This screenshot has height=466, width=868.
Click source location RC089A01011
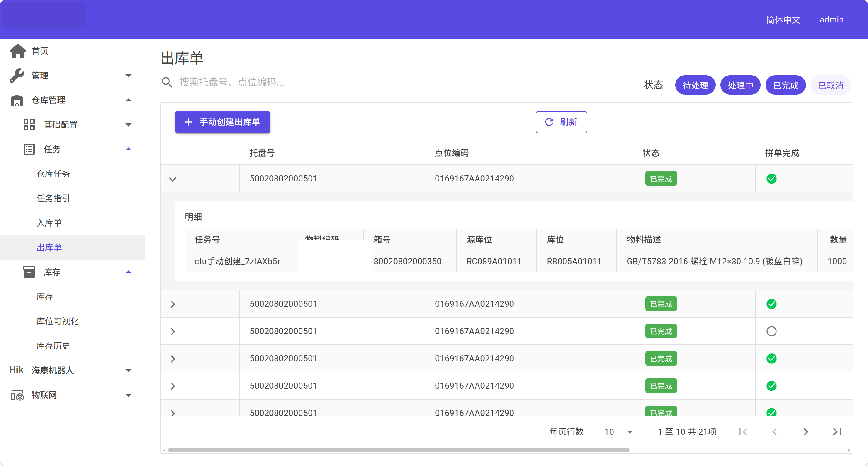pos(494,261)
